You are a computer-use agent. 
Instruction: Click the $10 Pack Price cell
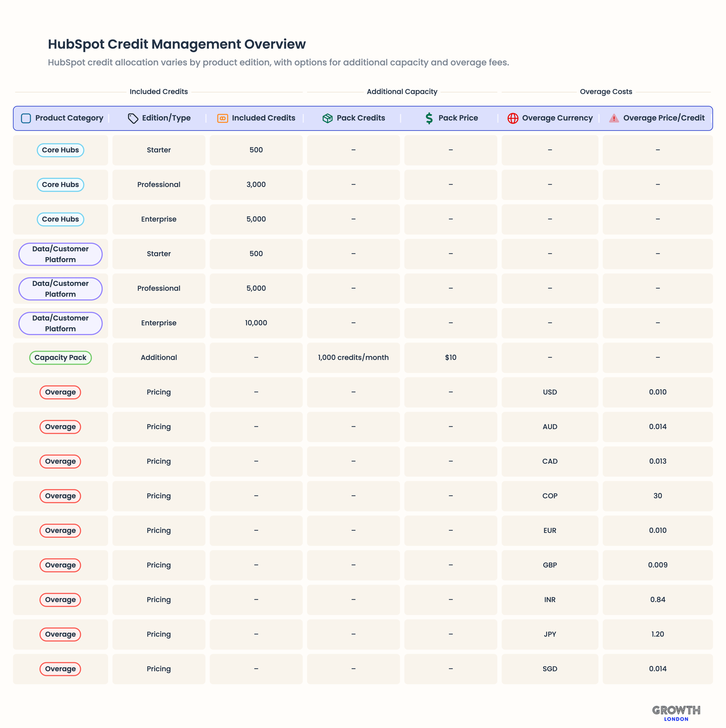pos(451,357)
